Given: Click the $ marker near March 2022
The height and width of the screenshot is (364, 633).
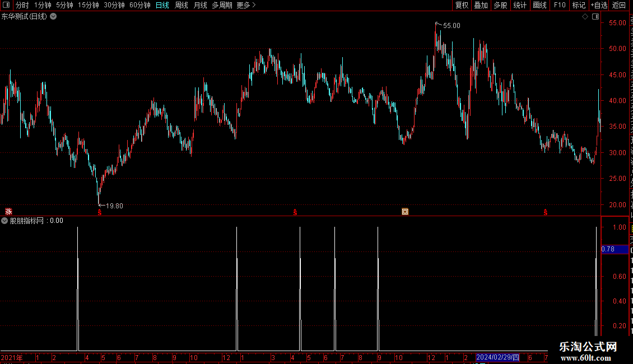Looking at the screenshot, I should click(295, 212).
